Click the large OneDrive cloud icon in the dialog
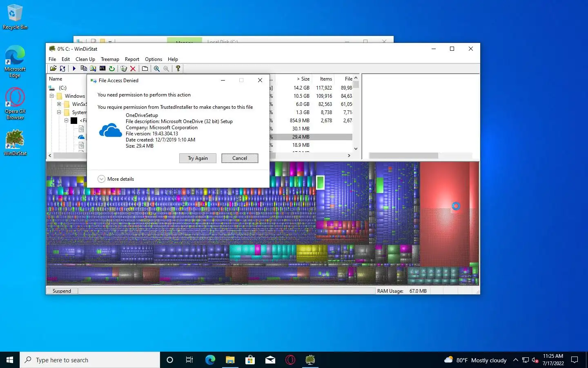The width and height of the screenshot is (588, 368). click(111, 130)
